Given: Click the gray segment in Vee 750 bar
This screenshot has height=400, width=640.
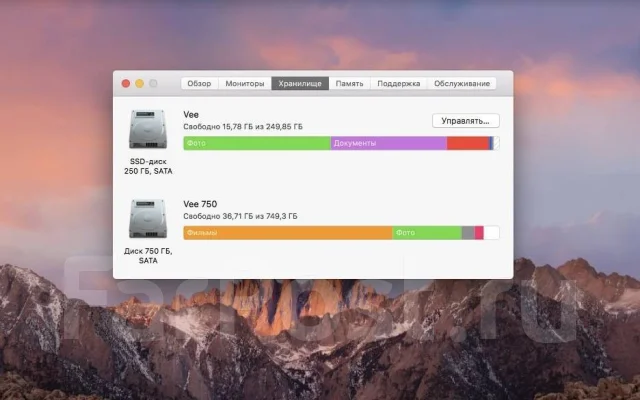Looking at the screenshot, I should tap(468, 233).
